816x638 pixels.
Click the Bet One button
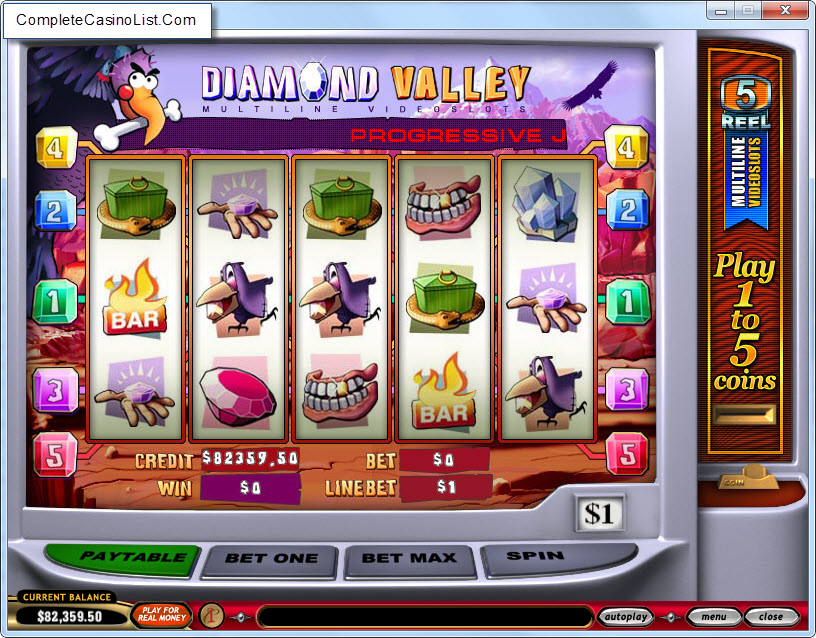(x=271, y=560)
